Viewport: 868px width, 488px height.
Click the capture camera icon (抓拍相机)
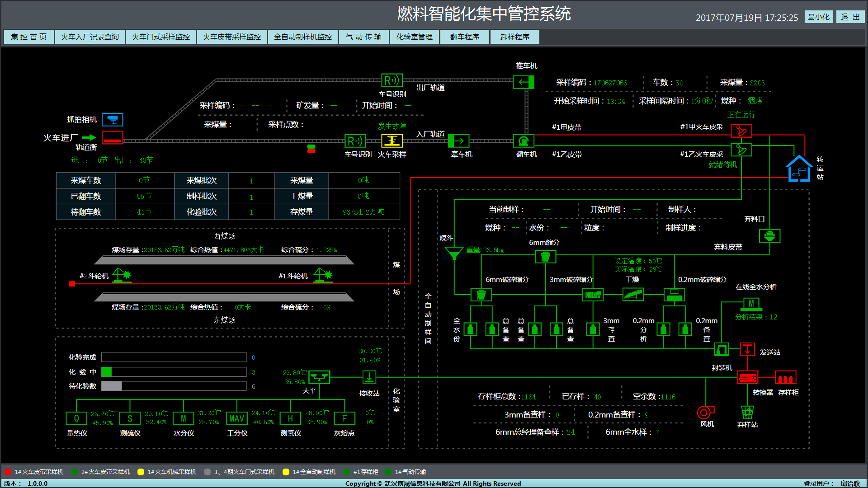tap(112, 120)
